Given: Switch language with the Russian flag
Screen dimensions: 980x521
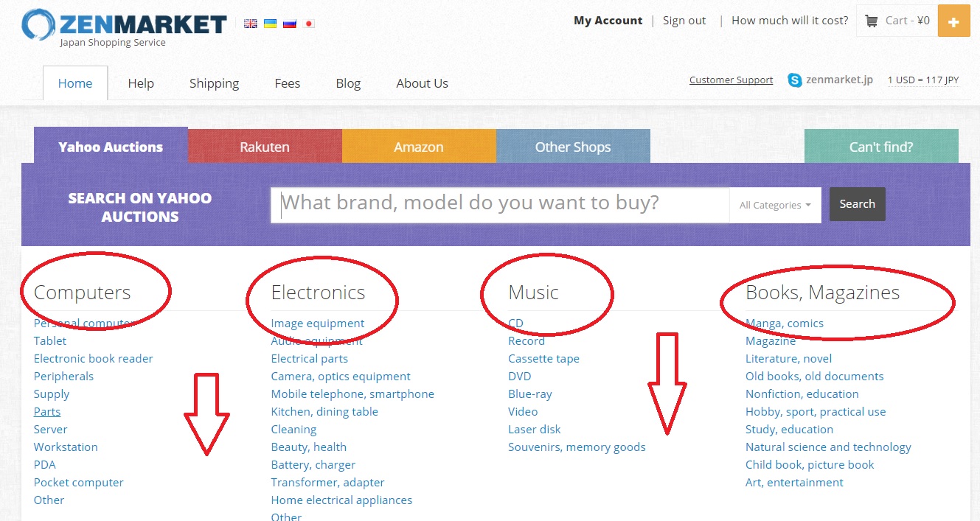Looking at the screenshot, I should [x=290, y=23].
